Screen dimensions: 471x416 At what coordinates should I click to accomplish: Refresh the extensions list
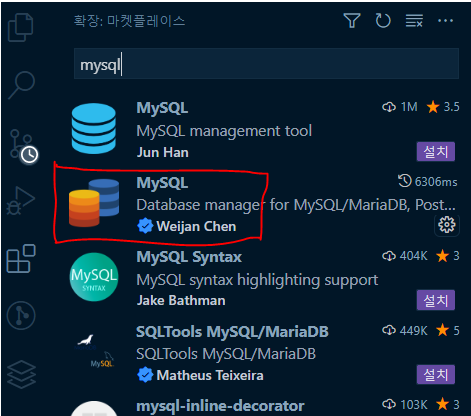383,21
